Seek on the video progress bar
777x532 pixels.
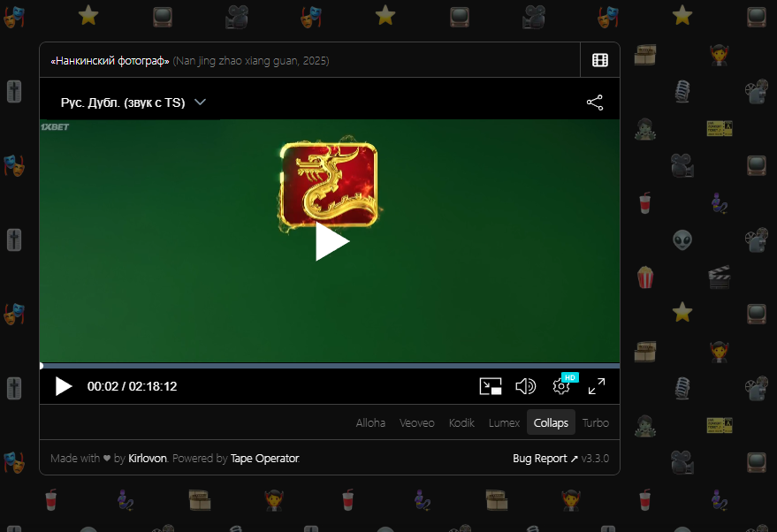point(330,366)
